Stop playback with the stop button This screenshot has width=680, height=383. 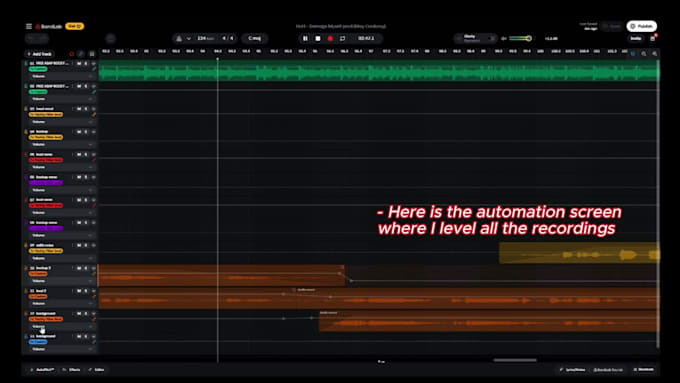pyautogui.click(x=318, y=39)
